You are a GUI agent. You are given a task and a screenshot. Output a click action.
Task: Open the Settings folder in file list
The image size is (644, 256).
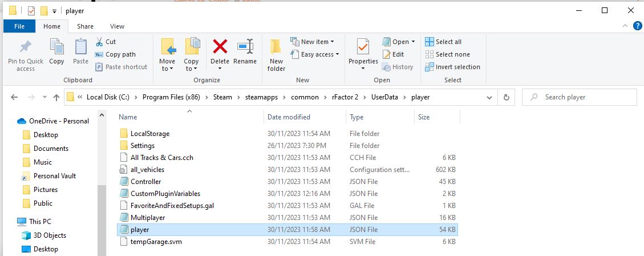(x=142, y=146)
